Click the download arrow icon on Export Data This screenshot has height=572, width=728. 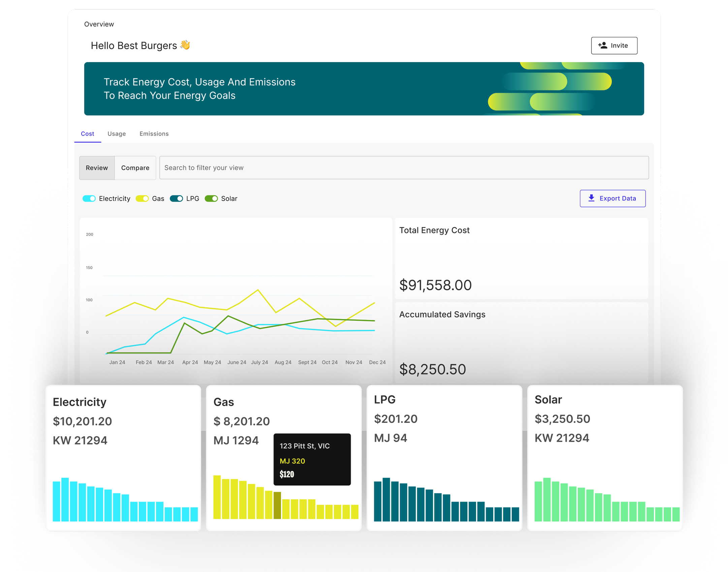(591, 198)
